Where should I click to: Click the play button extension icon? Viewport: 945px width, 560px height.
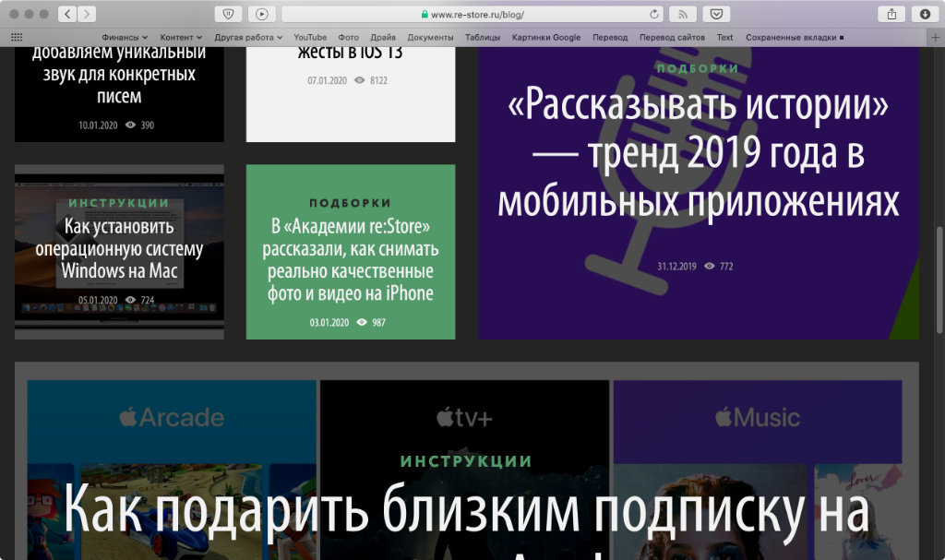click(261, 14)
